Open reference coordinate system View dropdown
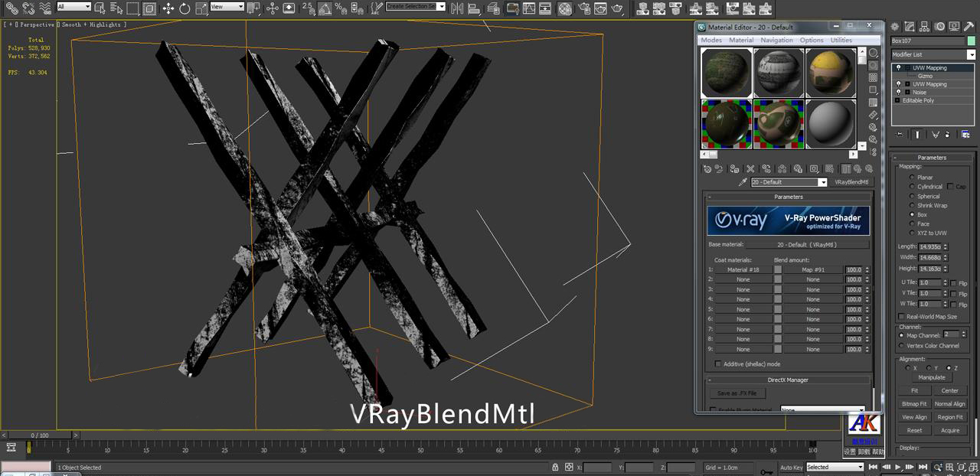Viewport: 980px width, 476px height. click(x=227, y=7)
